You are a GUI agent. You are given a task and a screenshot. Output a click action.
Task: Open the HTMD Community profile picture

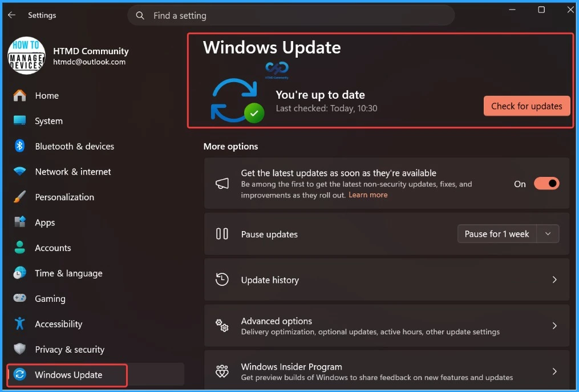tap(26, 56)
